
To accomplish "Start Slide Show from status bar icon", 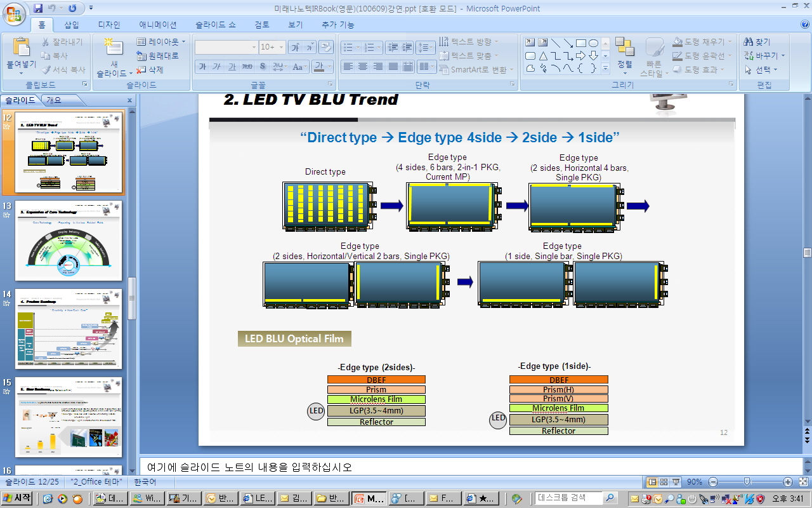I will coord(676,482).
